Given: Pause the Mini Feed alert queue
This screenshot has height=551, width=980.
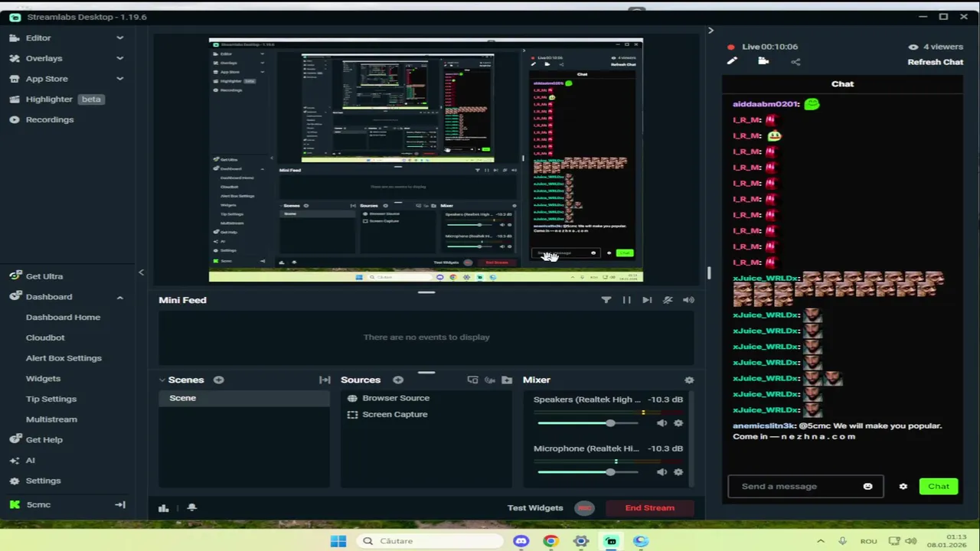Looking at the screenshot, I should coord(626,300).
